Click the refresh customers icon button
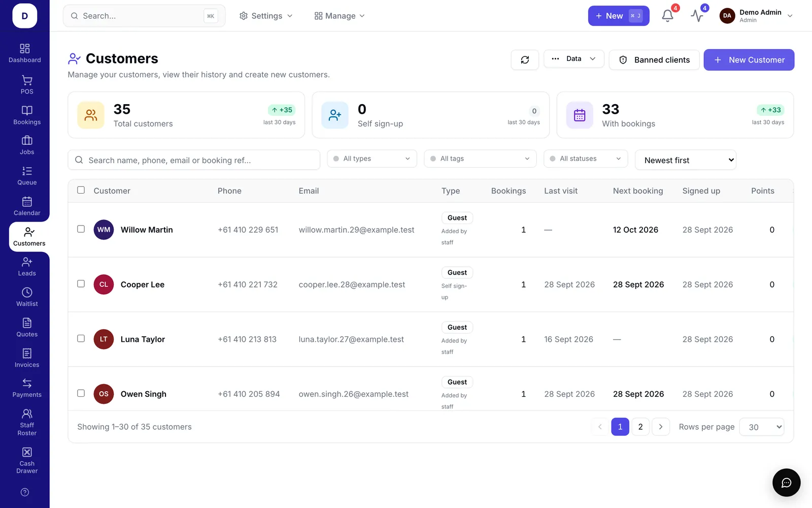This screenshot has width=812, height=508. point(525,60)
